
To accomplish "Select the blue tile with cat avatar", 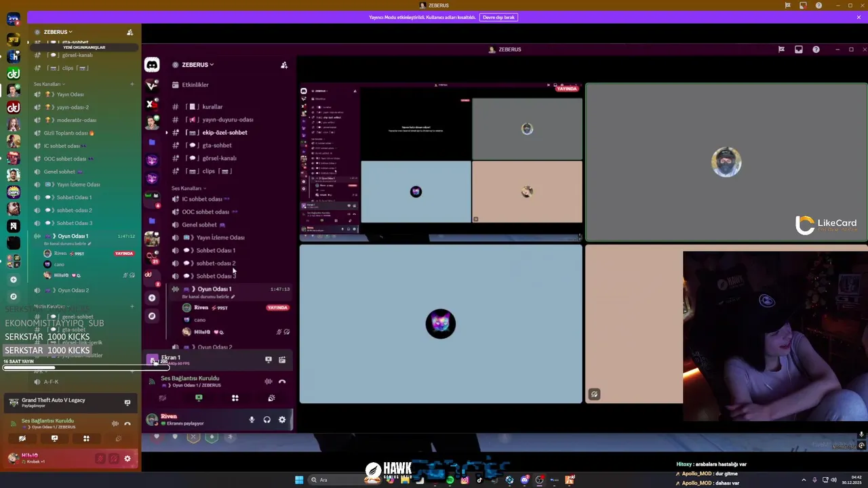I will coord(441,324).
